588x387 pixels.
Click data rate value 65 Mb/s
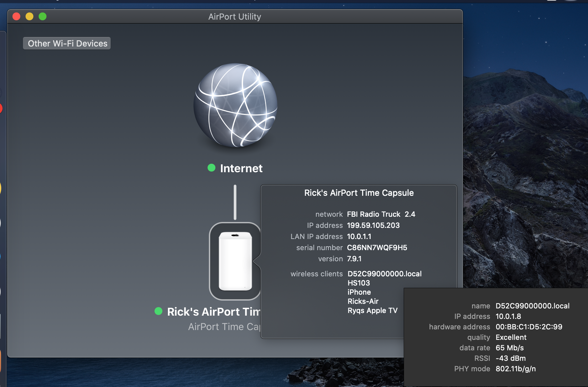510,348
